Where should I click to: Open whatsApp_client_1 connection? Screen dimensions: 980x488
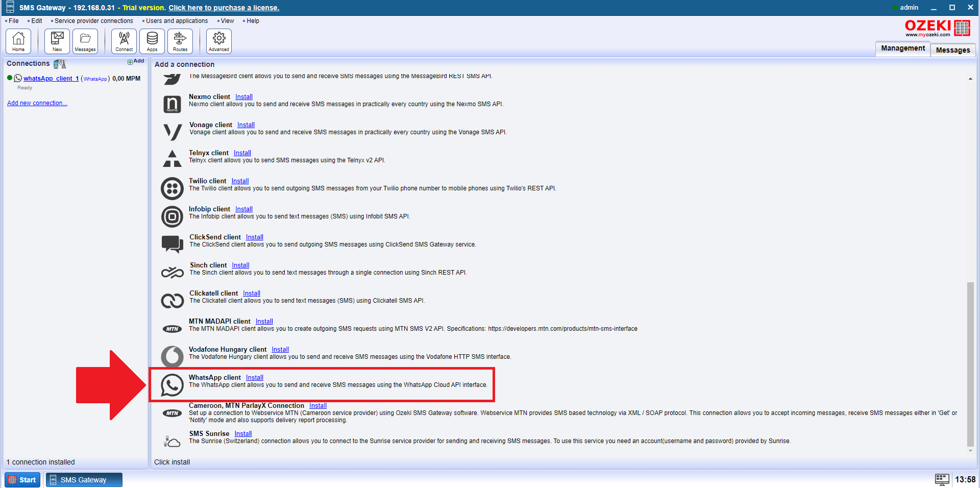[51, 79]
